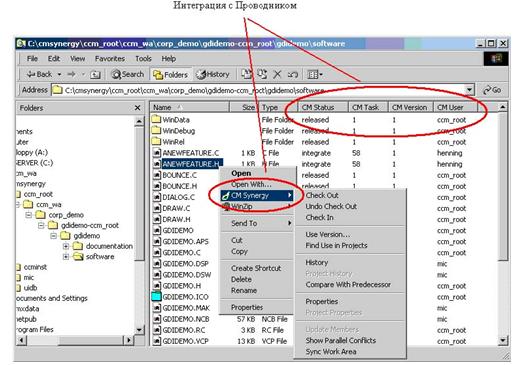Screen dimensions: 513x365
Task: Select the DRAW.H file icon
Action: click(157, 219)
